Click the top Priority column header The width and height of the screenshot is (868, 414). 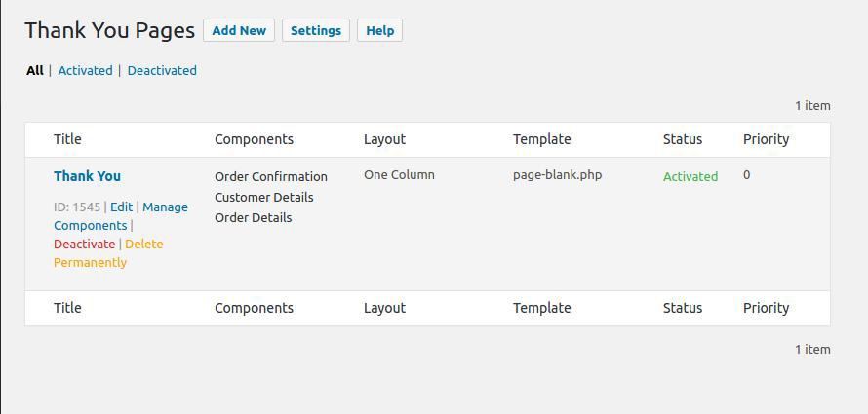[767, 139]
